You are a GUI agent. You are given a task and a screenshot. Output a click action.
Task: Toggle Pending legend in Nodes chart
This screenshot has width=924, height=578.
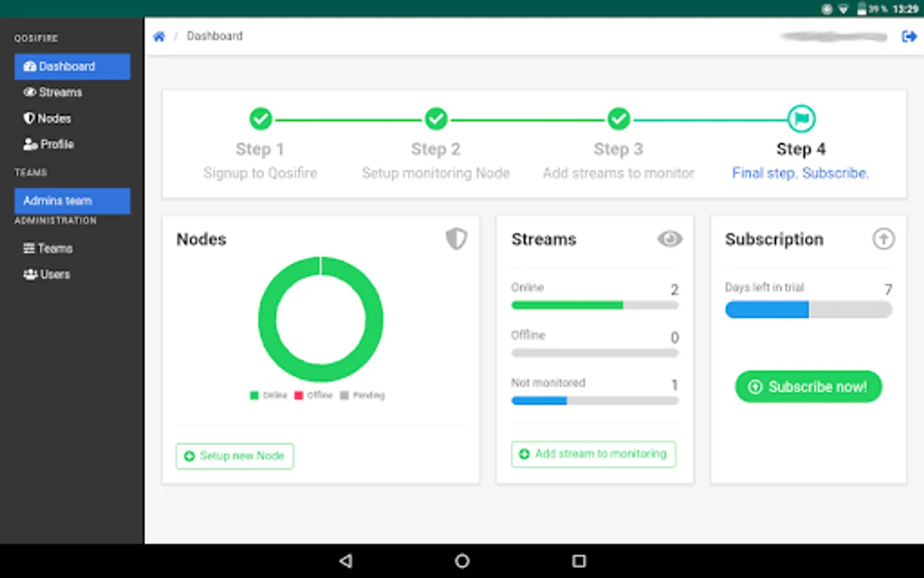point(363,396)
